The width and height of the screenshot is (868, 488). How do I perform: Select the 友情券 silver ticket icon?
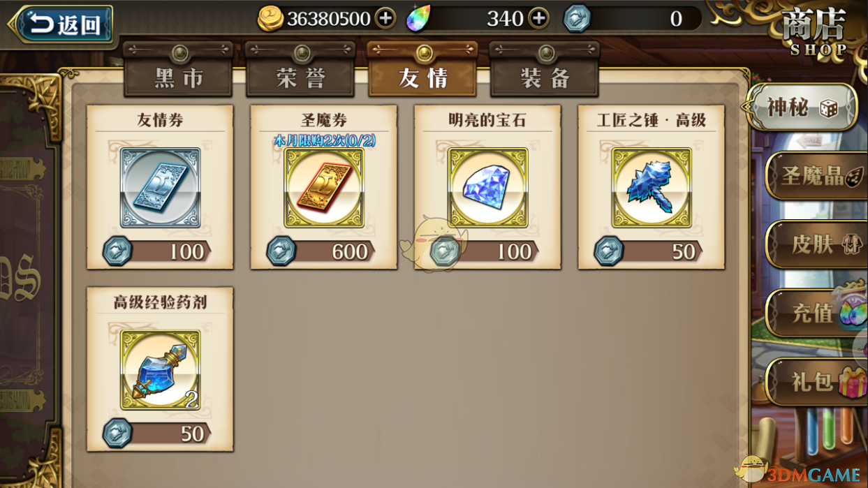[x=161, y=188]
